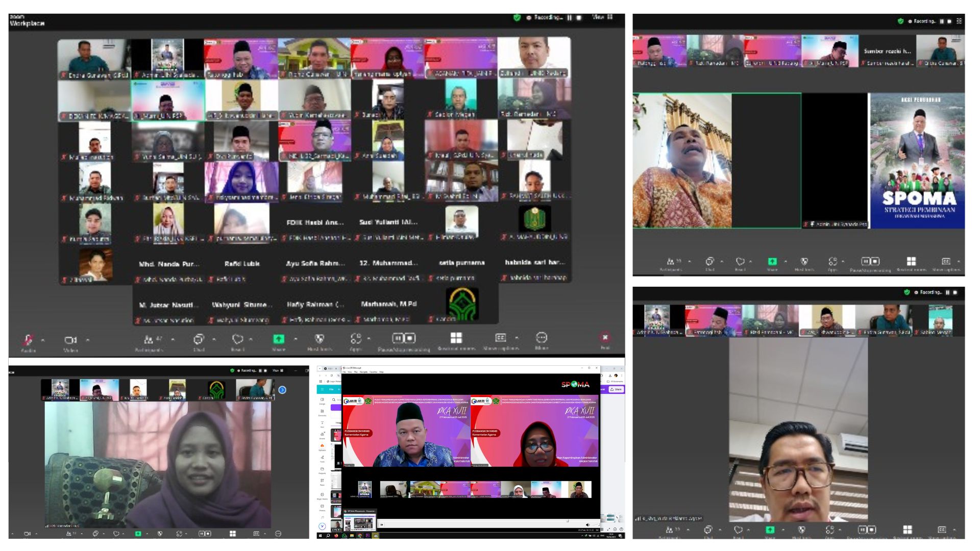The width and height of the screenshot is (980, 551).
Task: Open Participants in top-right Zoom window
Action: point(671,264)
